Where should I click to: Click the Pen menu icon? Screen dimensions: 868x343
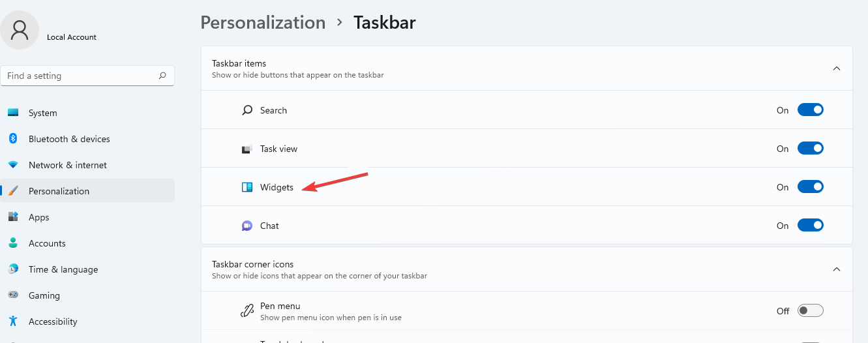[247, 311]
